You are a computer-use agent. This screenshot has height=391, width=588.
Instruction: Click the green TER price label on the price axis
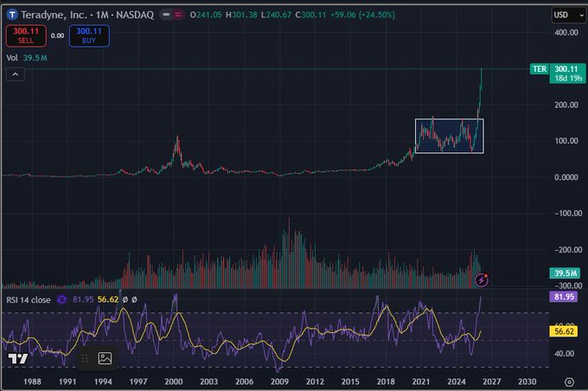[x=540, y=68]
